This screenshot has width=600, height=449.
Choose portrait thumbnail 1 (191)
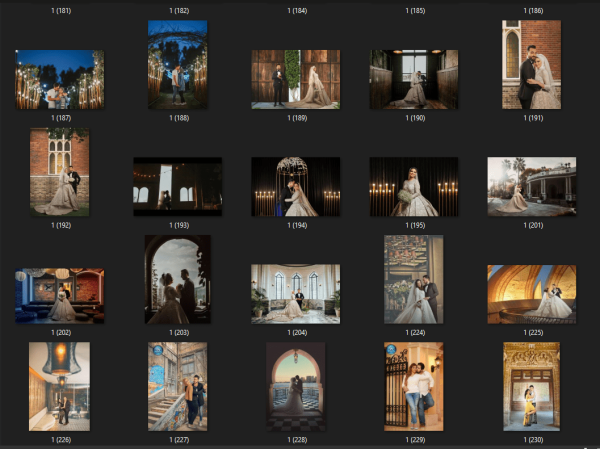click(531, 65)
